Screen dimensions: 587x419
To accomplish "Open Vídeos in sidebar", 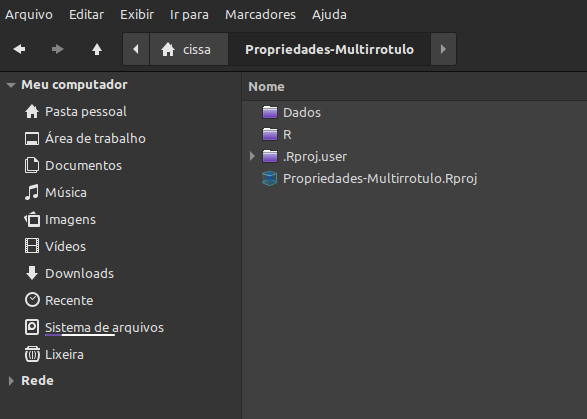I will click(x=66, y=246).
